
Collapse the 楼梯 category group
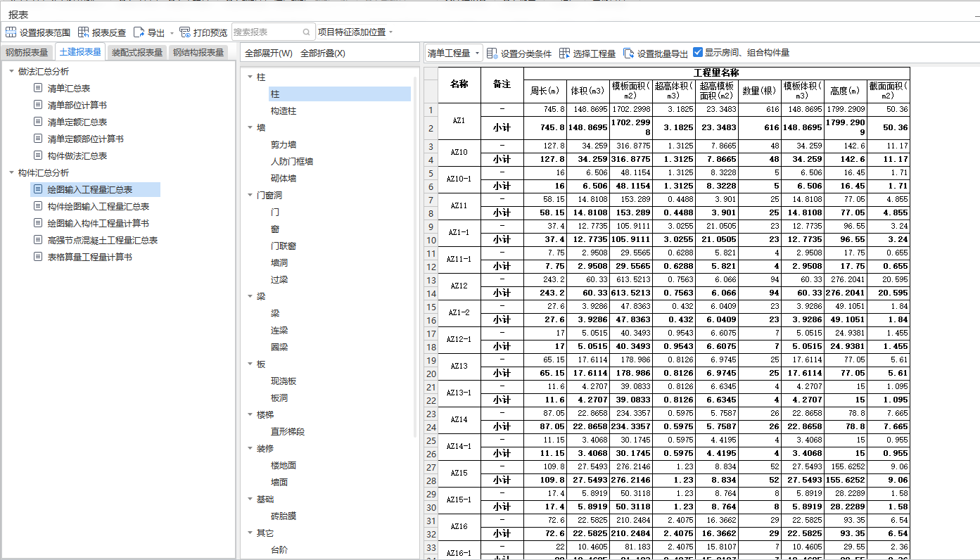click(250, 414)
